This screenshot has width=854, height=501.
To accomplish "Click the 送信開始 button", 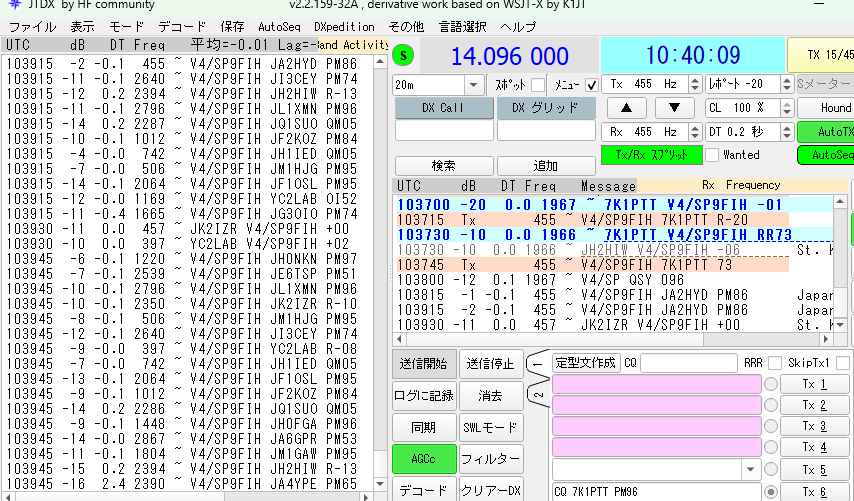I will click(424, 364).
